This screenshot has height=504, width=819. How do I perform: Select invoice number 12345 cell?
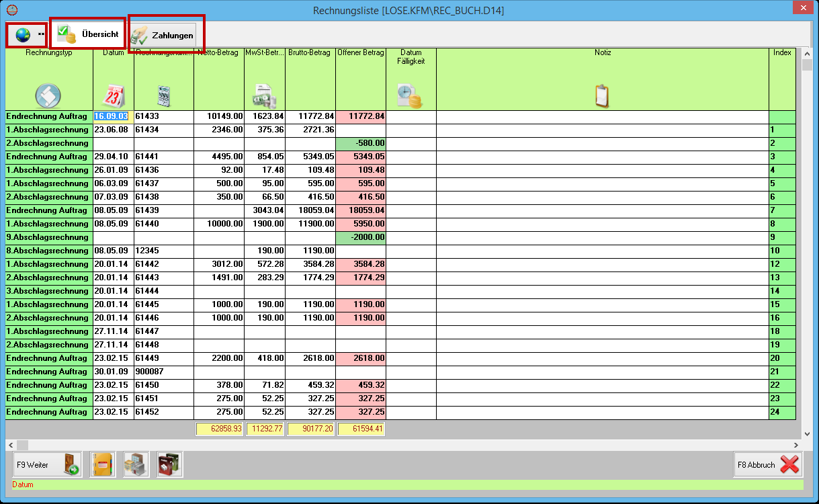[164, 251]
